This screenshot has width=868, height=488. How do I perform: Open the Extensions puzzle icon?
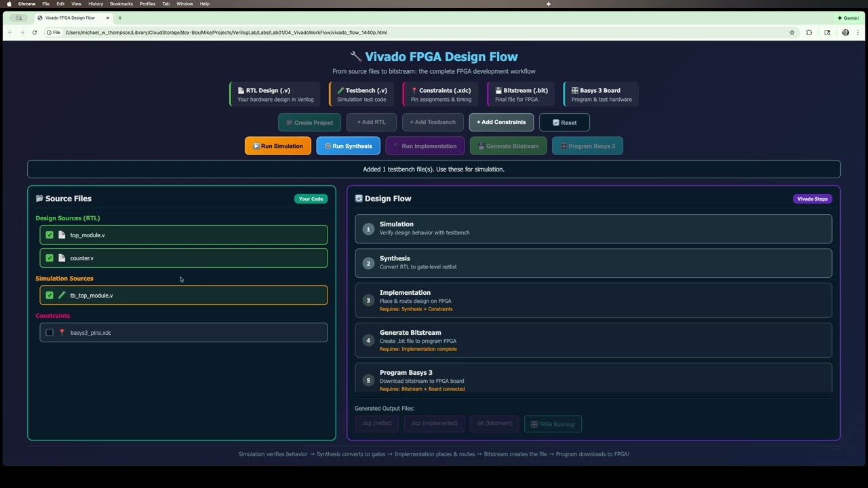point(809,33)
